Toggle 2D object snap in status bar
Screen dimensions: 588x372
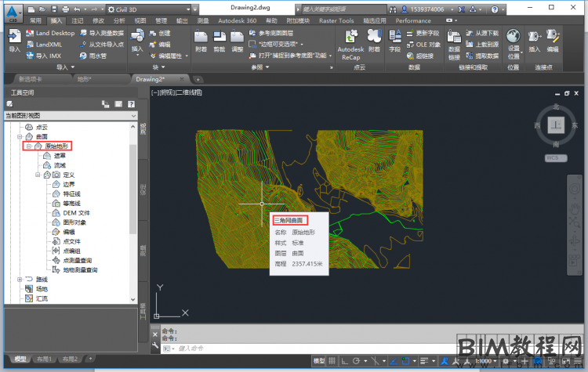[405, 361]
